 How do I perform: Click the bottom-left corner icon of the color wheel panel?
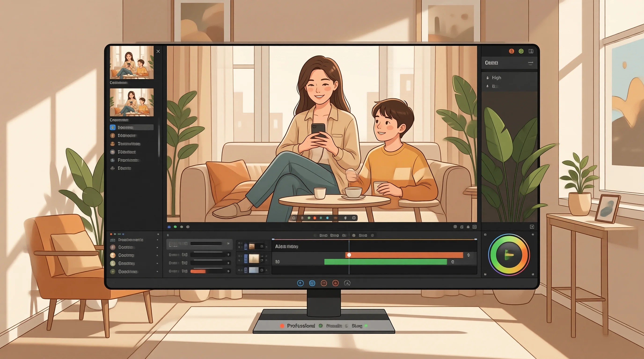pos(485,274)
